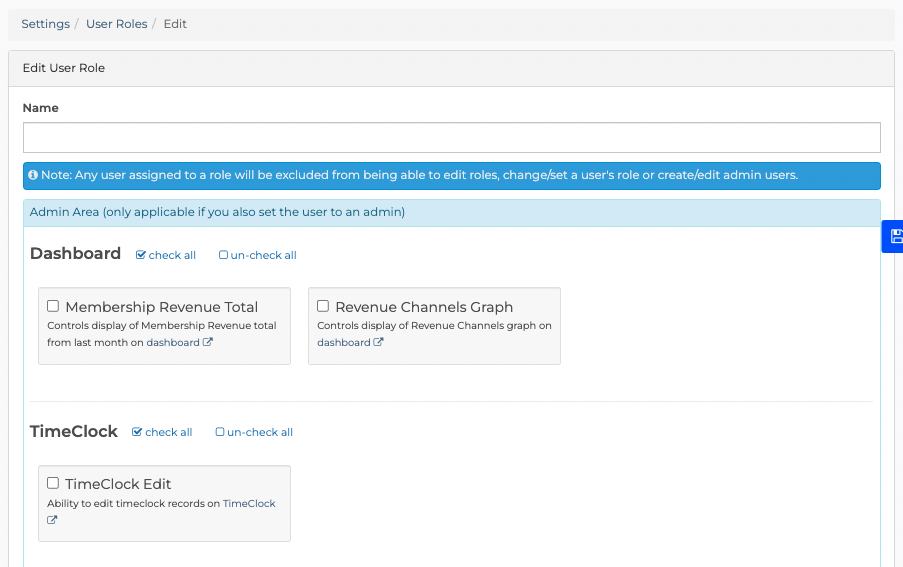Click the TimeClock check all checkmark icon
Screen dimensions: 903x567
(137, 432)
